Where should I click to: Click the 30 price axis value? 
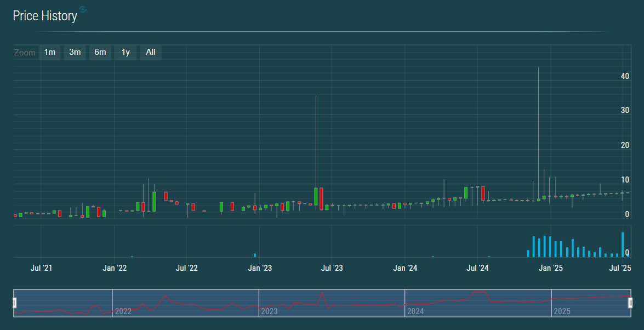click(625, 110)
